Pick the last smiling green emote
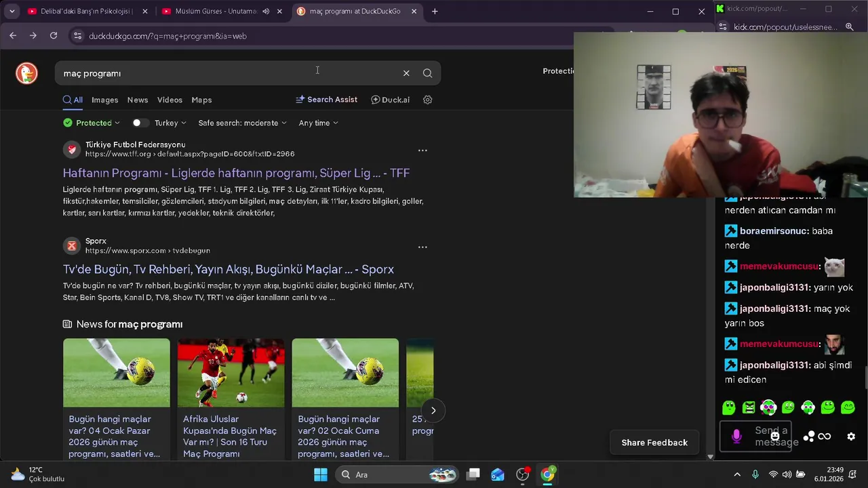Viewport: 868px width, 488px height. [x=848, y=407]
